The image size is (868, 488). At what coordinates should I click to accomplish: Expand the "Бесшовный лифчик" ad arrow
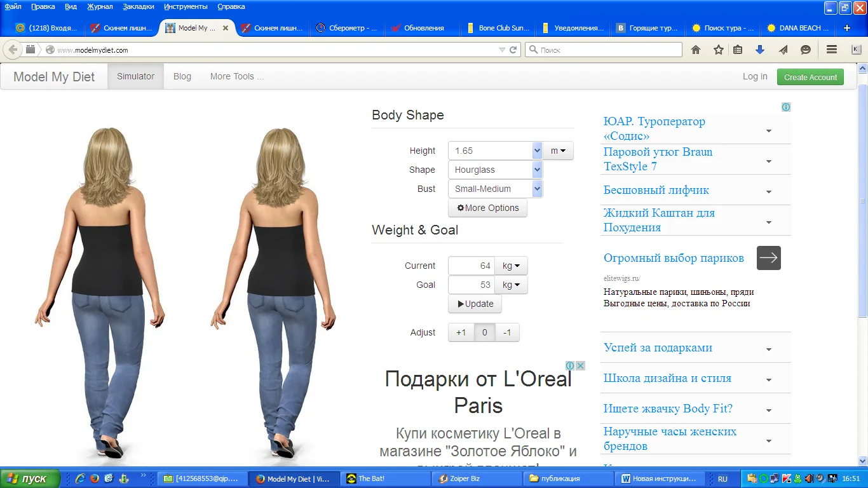[x=769, y=192]
